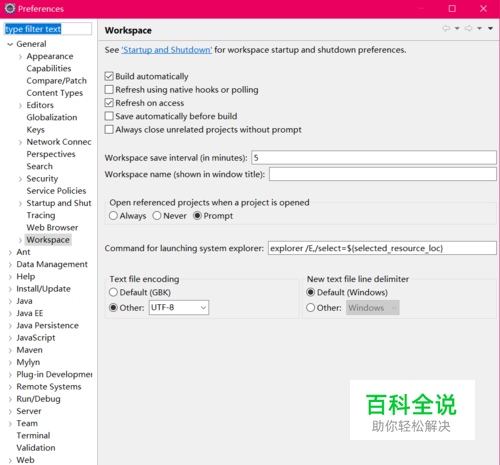The width and height of the screenshot is (500, 465).
Task: Click the forward navigation arrow icon
Action: coord(469,28)
